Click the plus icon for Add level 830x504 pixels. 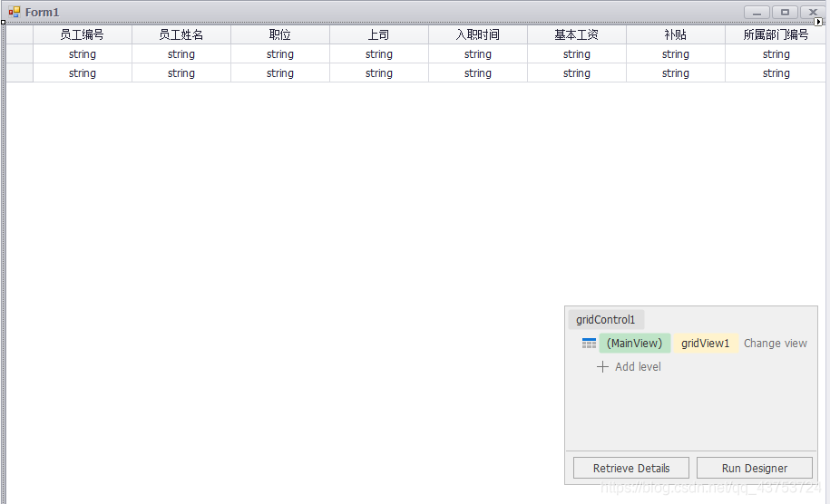(602, 367)
